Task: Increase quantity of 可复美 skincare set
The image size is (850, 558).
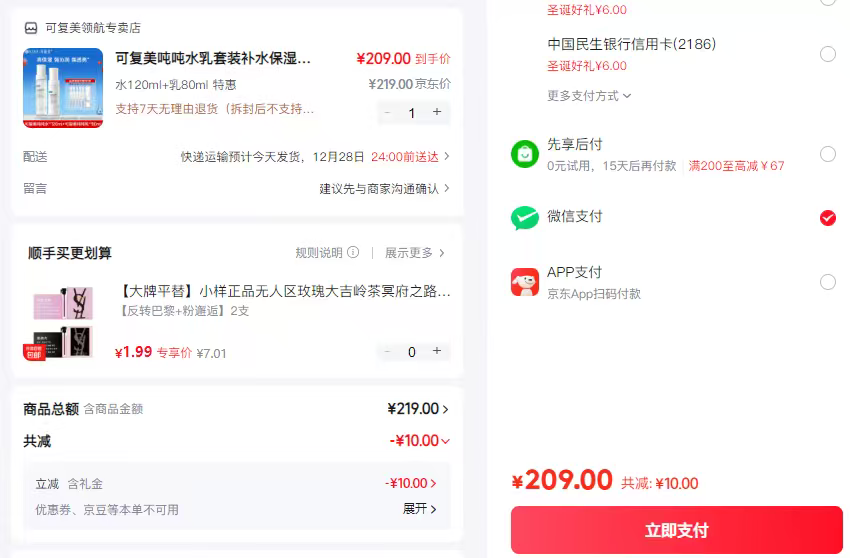Action: (x=437, y=113)
